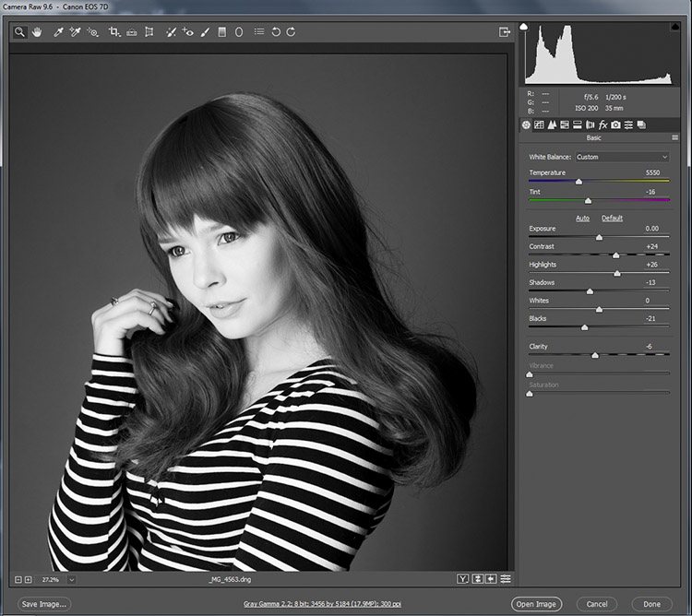Screen dimensions: 692x616
Task: Select the Adjustment Brush tool
Action: (x=205, y=31)
